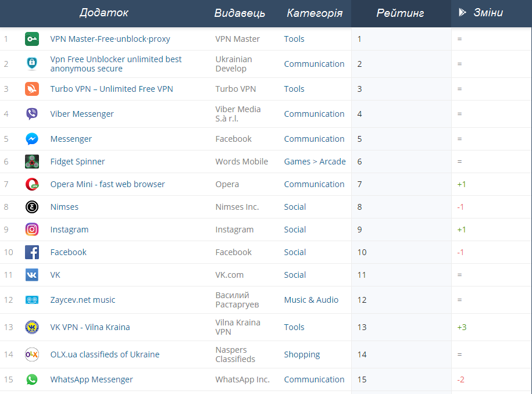Open the WhatsApp Messenger app link
The height and width of the screenshot is (394, 532).
pos(92,379)
